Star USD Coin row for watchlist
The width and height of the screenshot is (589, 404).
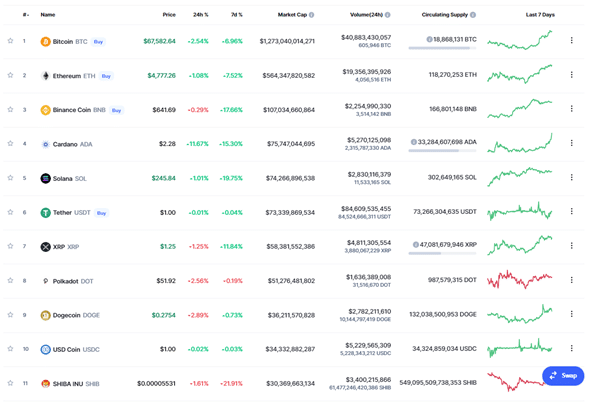tap(11, 349)
